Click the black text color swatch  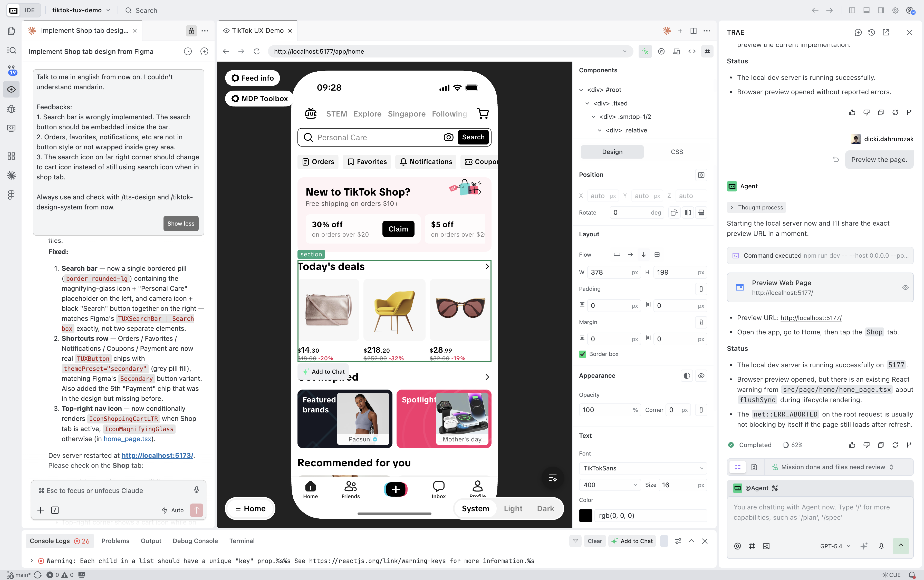click(x=585, y=516)
